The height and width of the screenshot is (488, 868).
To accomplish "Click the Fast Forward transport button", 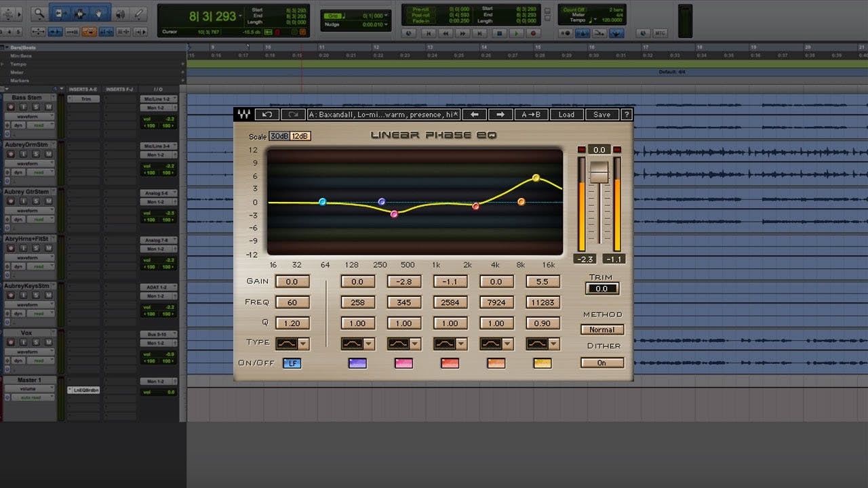I will [x=463, y=33].
